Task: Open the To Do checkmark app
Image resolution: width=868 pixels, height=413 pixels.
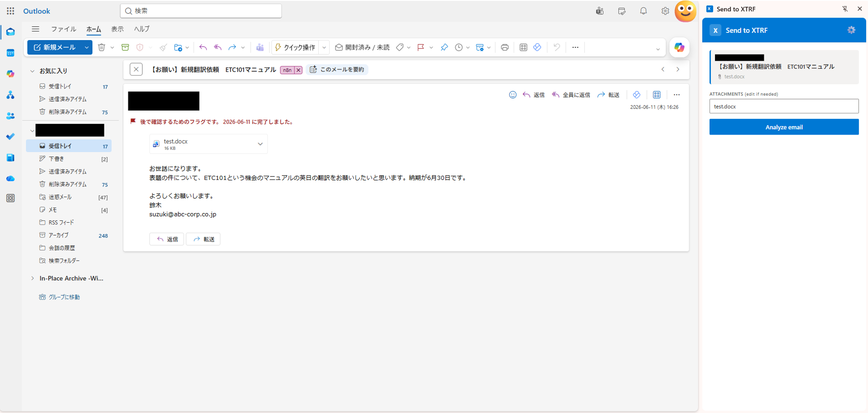Action: [10, 136]
